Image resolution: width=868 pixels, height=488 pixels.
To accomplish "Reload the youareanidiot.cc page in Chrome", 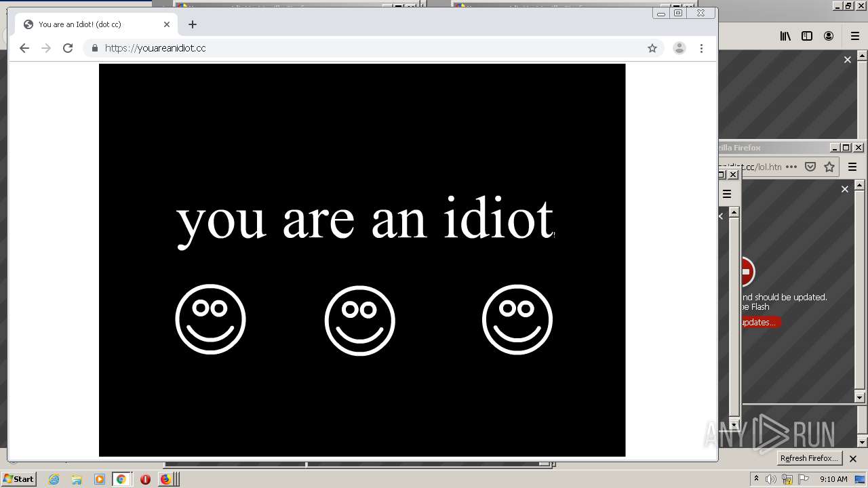I will pos(68,48).
